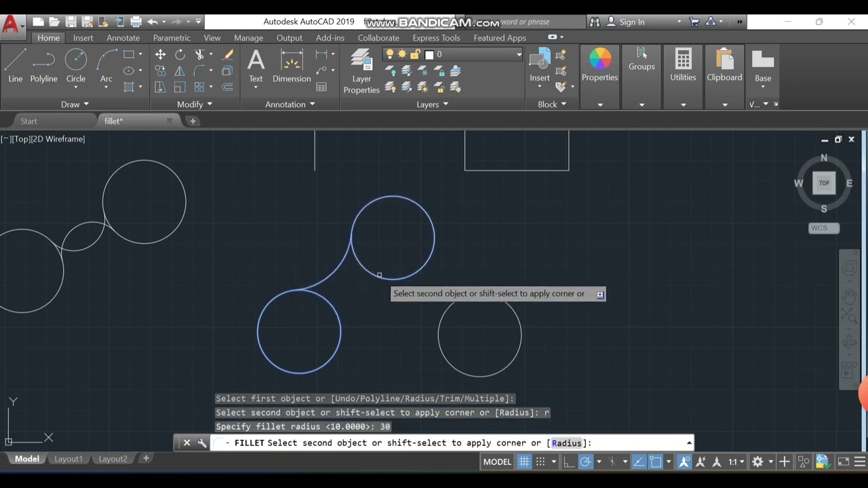868x488 pixels.
Task: Click the Insert block icon
Action: [540, 66]
